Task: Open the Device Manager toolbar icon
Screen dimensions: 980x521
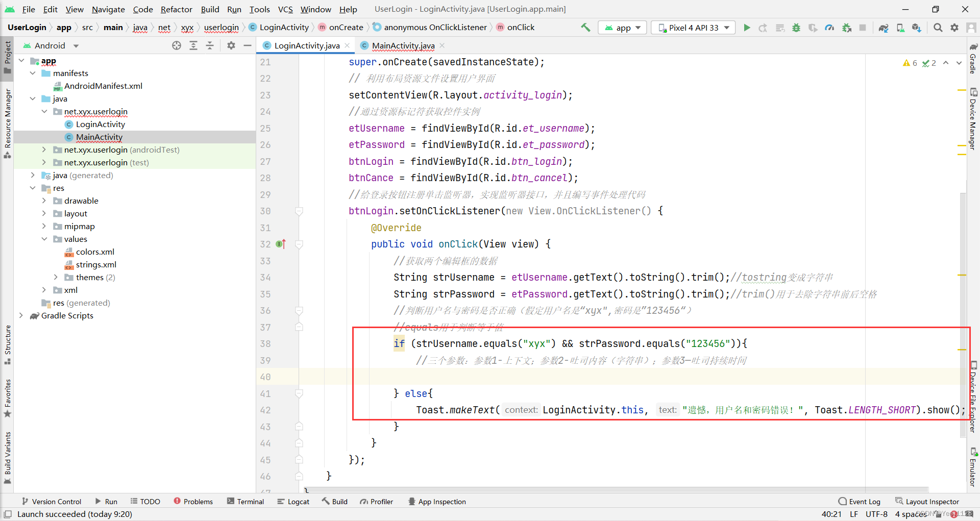Action: coord(900,28)
